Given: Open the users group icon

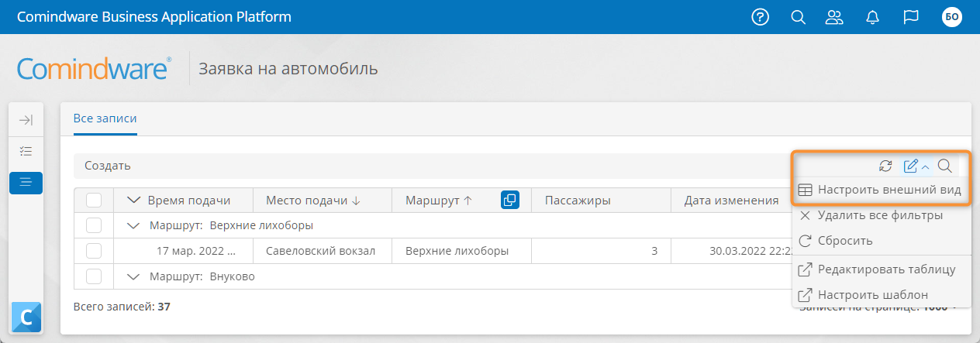Looking at the screenshot, I should point(834,17).
